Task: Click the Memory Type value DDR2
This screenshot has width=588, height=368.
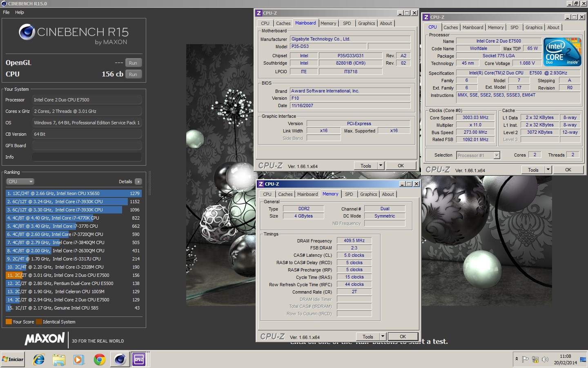Action: click(x=304, y=209)
